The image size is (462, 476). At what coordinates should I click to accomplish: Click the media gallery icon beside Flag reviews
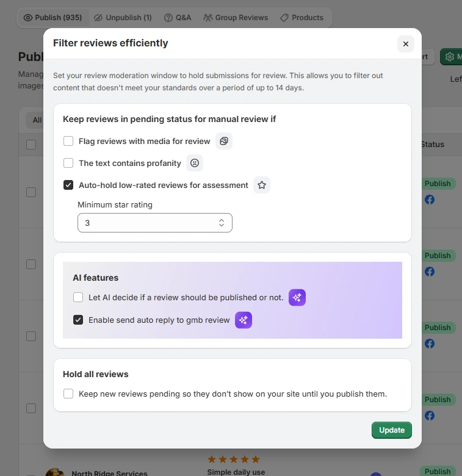tap(224, 141)
